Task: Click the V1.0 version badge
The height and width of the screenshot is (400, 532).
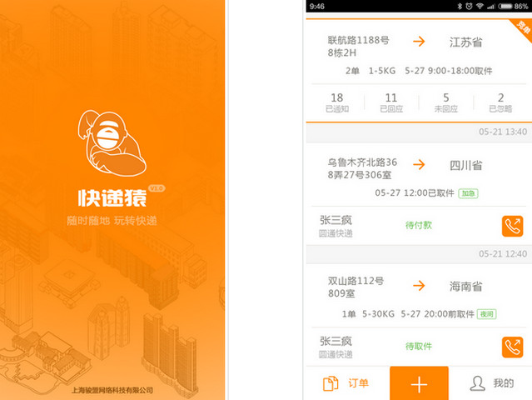Action: click(157, 188)
